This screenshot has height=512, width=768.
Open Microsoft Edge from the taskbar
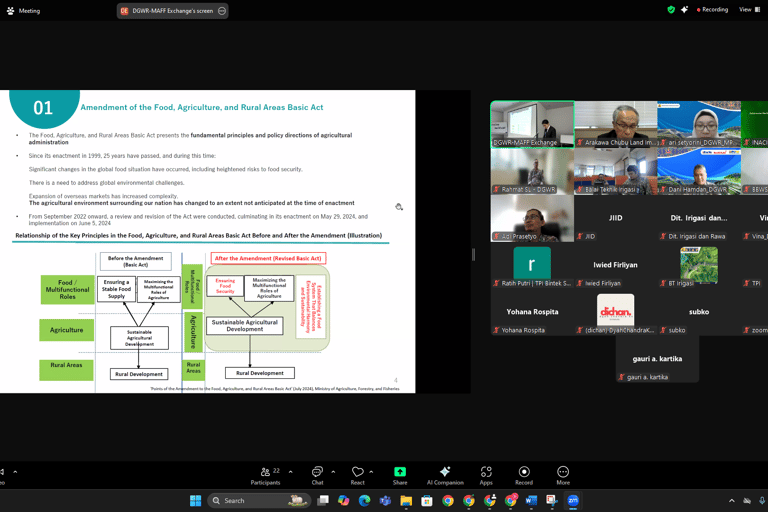click(x=364, y=500)
